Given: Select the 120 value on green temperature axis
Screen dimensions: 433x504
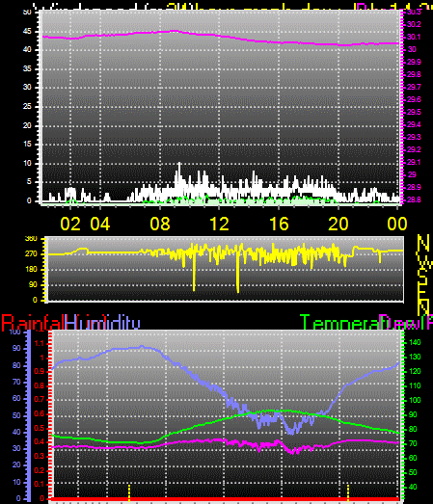Looking at the screenshot, I should 415,372.
